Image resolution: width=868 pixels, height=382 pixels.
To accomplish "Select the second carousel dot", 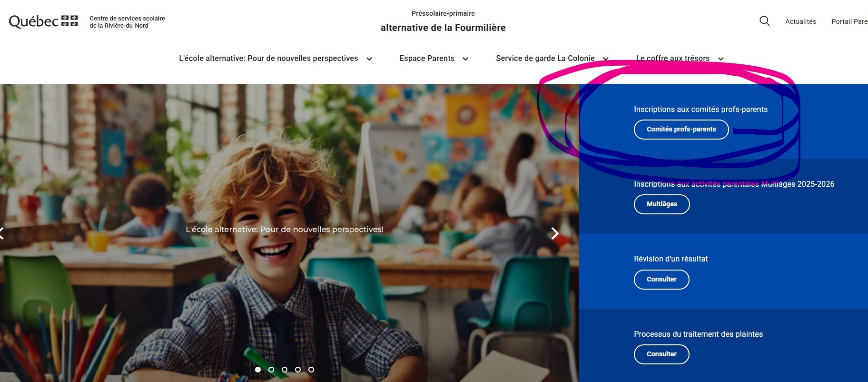I will (271, 370).
